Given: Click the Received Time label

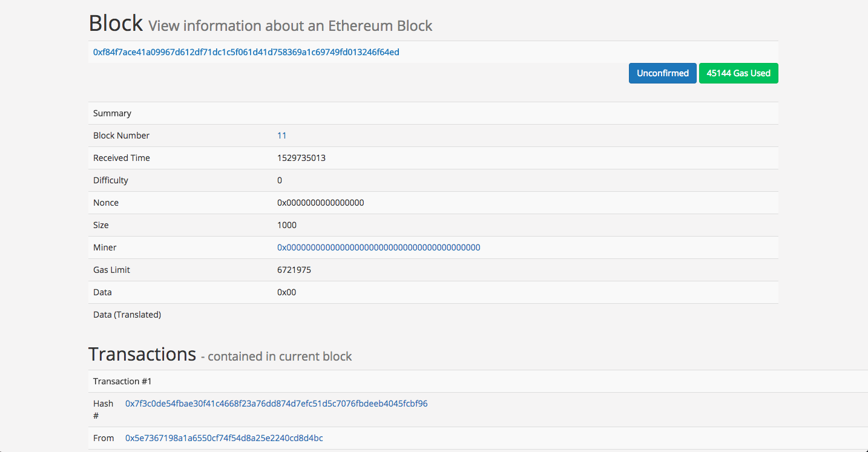Looking at the screenshot, I should point(122,158).
